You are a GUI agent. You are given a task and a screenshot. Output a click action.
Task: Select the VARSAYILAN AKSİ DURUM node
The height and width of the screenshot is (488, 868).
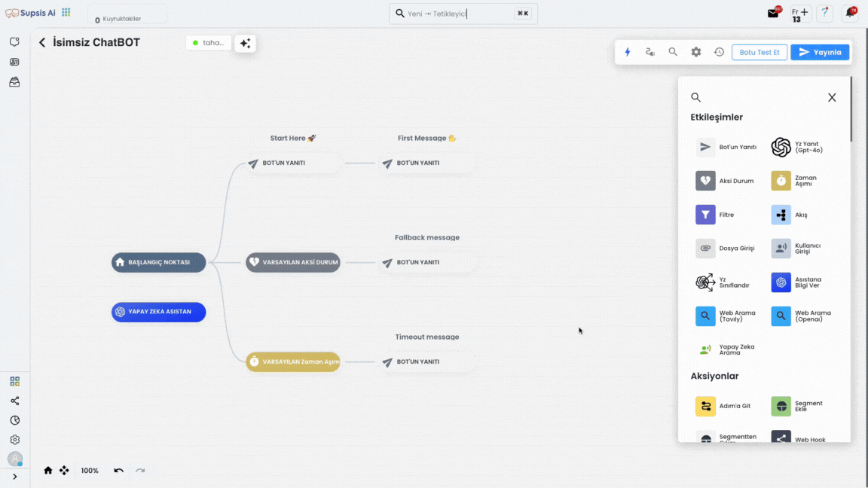click(293, 262)
